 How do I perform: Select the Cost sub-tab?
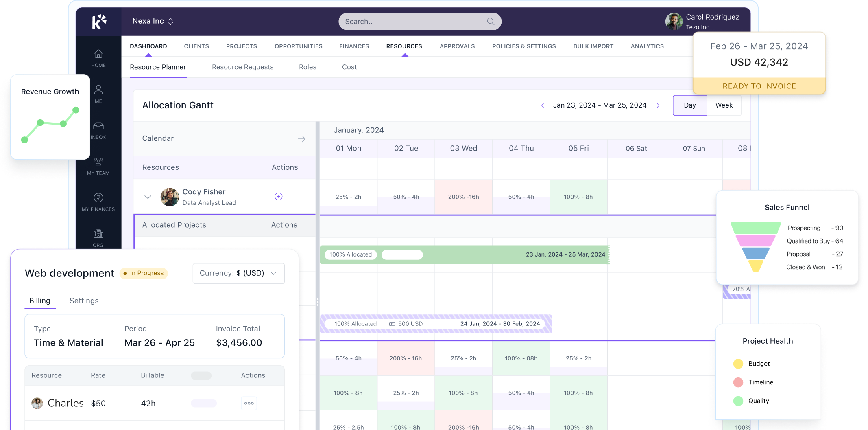(x=349, y=67)
